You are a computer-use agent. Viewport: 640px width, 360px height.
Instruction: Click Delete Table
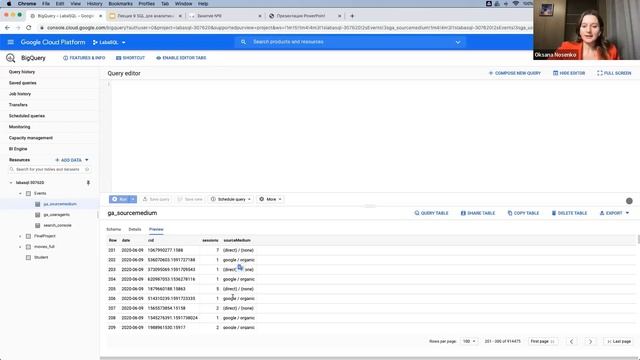[569, 213]
